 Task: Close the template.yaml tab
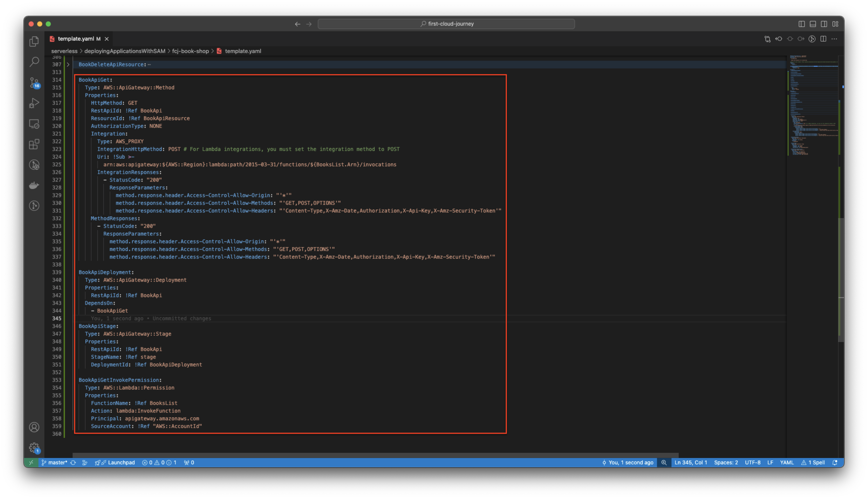click(x=107, y=39)
